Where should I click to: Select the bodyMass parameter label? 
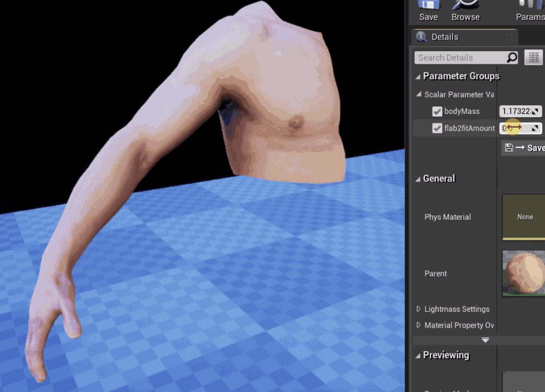pos(462,111)
